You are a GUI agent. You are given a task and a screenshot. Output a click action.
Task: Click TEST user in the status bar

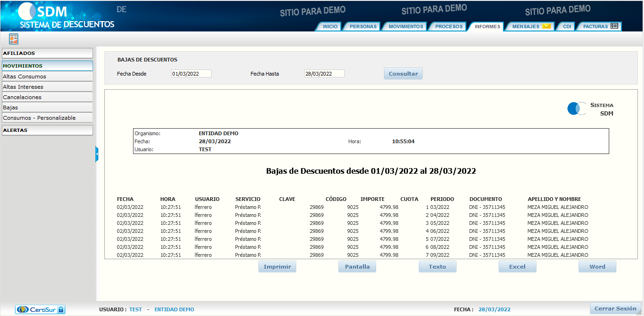[x=135, y=309]
